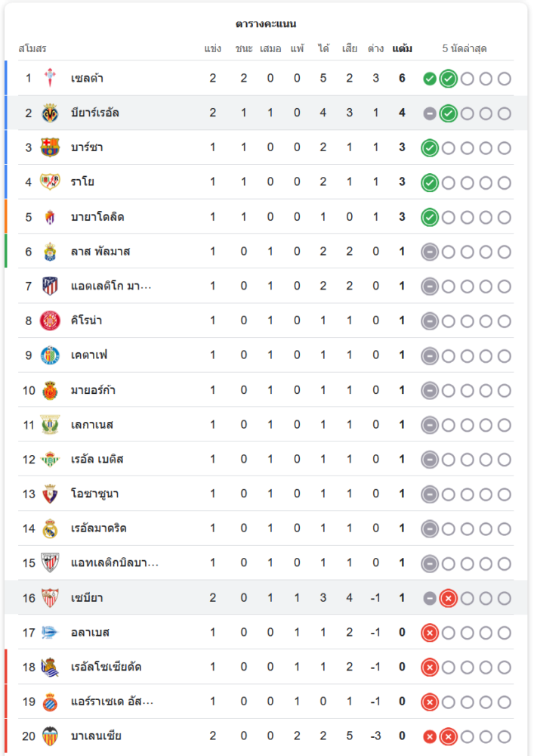Click the Barcelona club crest

pyautogui.click(x=50, y=147)
